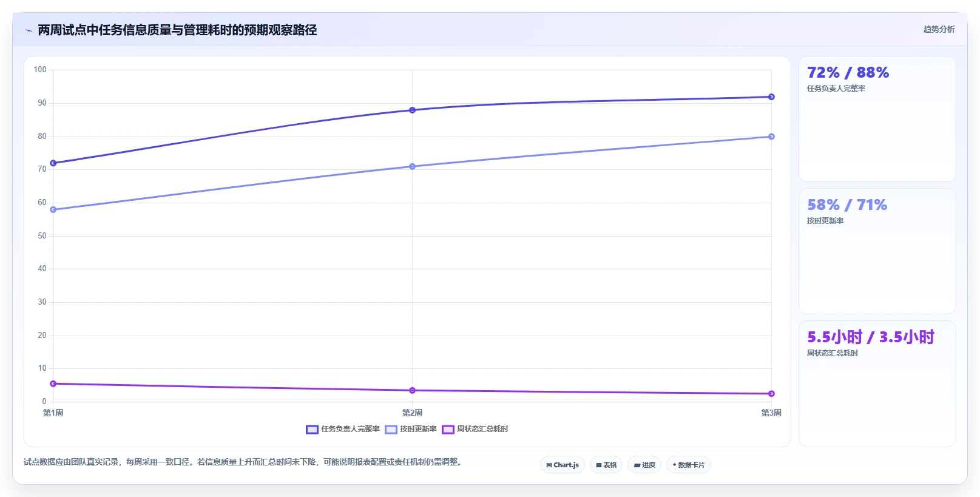This screenshot has height=497, width=980.
Task: Select the Chart.js chip
Action: coord(563,465)
